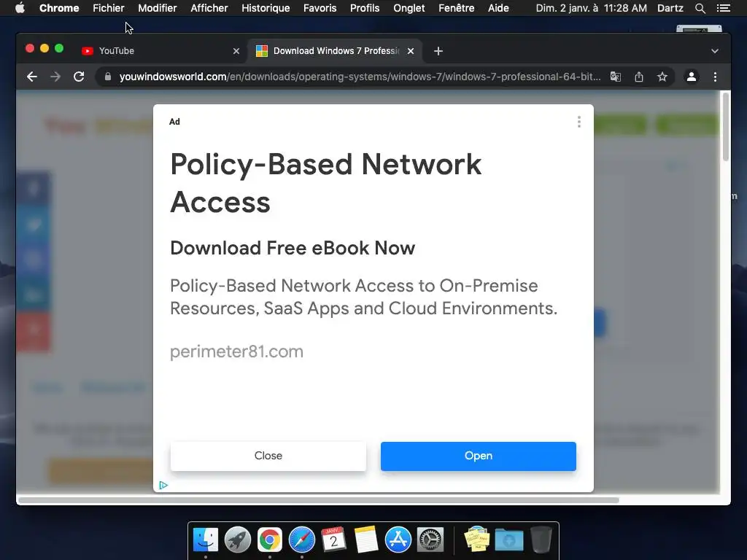Open the Chrome application menu
The height and width of the screenshot is (560, 747).
tap(59, 8)
